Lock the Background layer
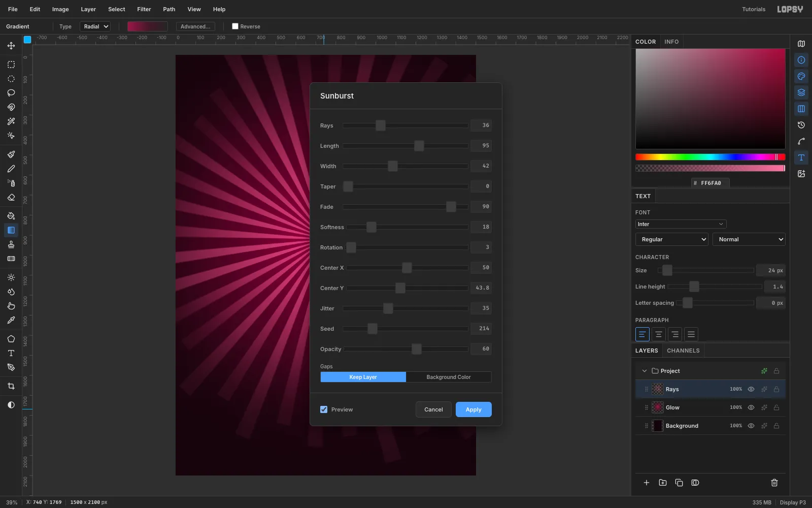 click(776, 426)
